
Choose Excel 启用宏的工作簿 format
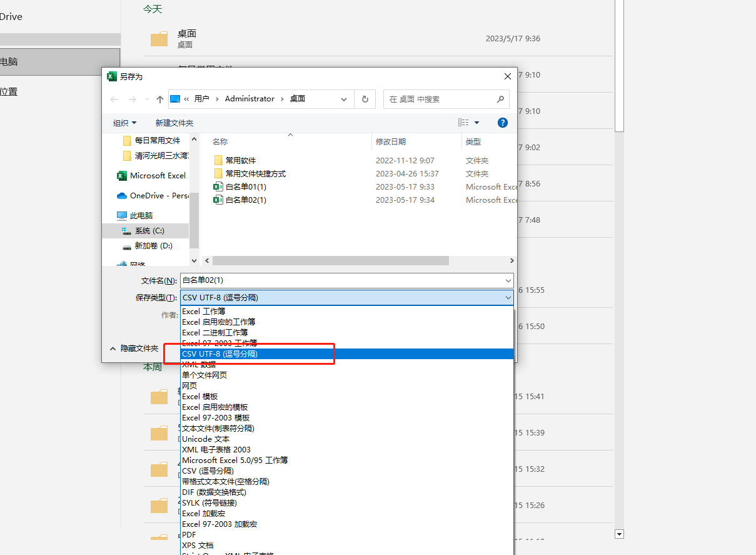[x=347, y=322]
